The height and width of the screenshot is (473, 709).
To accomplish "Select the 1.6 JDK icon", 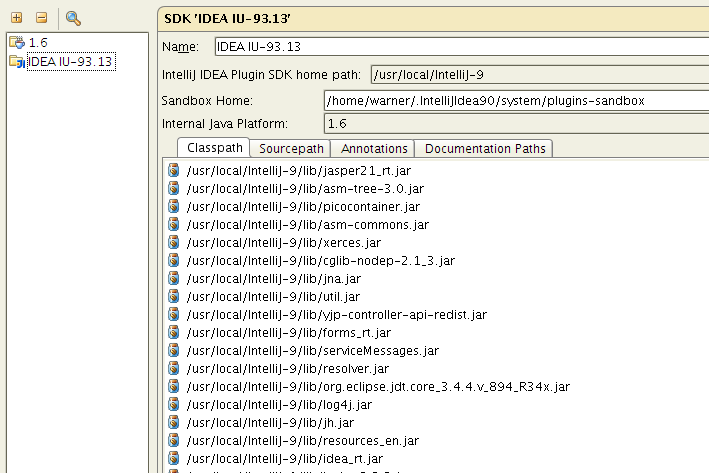I will [17, 43].
